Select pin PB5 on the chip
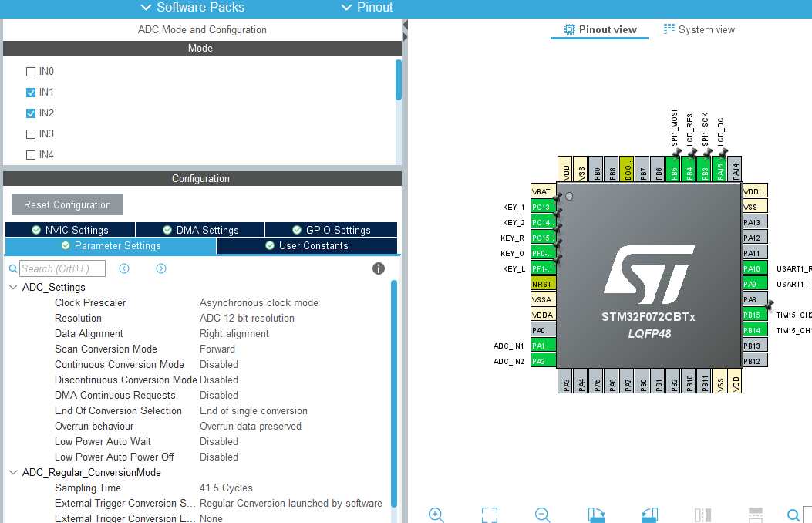 (x=673, y=169)
